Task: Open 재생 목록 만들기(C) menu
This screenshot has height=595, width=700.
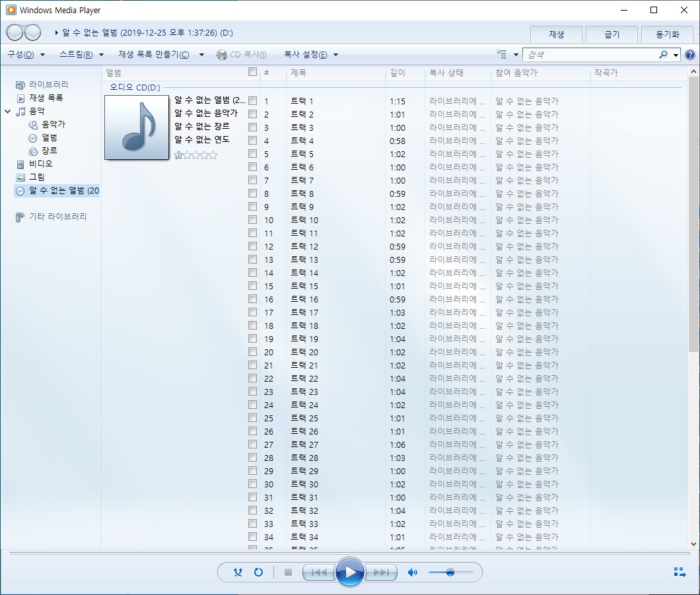Action: point(160,54)
